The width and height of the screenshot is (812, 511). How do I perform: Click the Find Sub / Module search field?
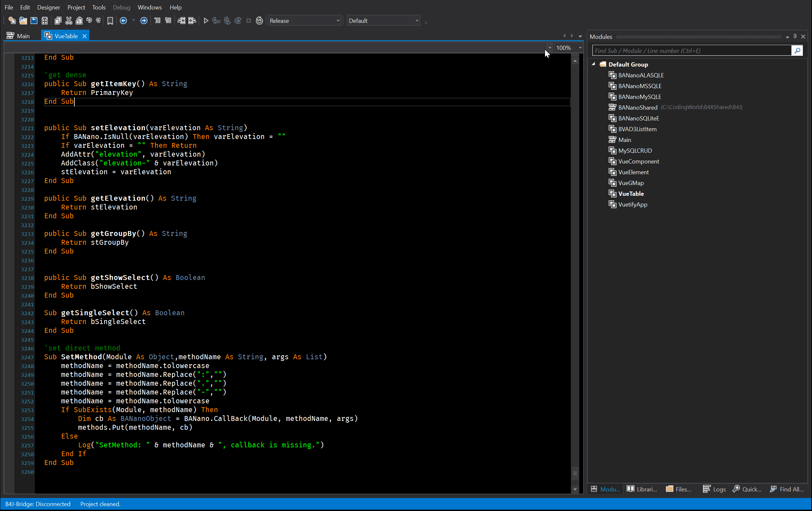691,51
